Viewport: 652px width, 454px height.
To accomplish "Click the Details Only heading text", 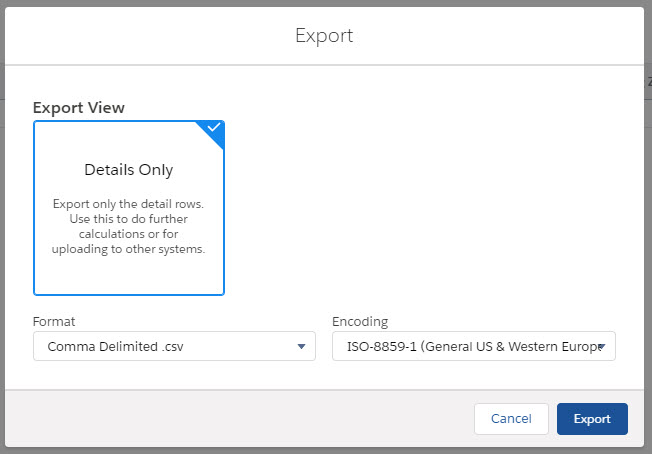I will (x=128, y=170).
